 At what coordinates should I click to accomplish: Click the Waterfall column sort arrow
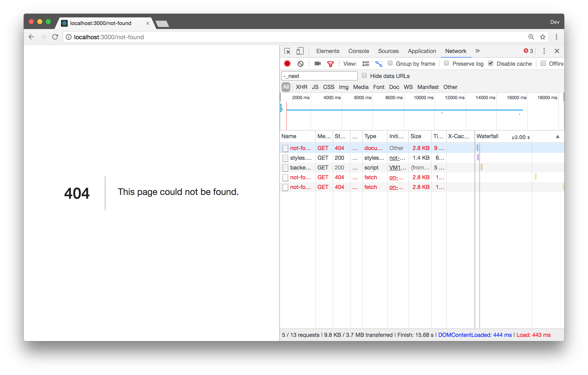(558, 137)
